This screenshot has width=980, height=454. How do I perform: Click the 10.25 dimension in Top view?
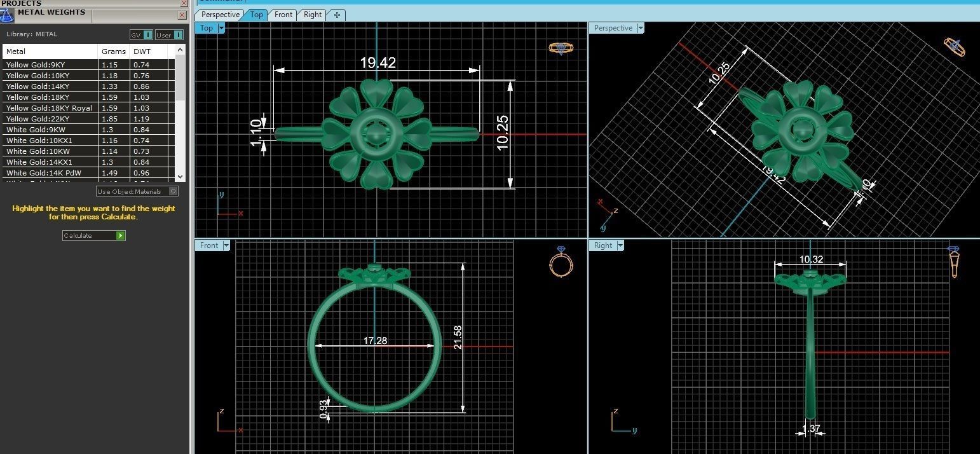pyautogui.click(x=502, y=133)
